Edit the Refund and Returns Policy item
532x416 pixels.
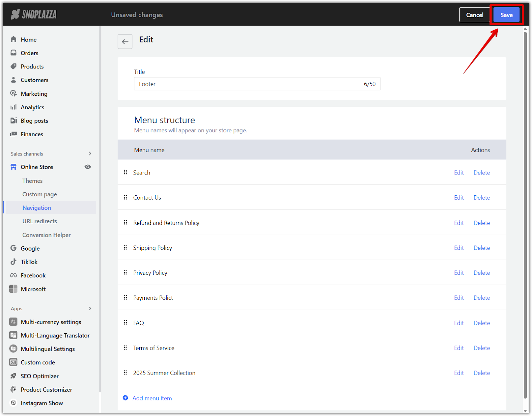click(459, 223)
